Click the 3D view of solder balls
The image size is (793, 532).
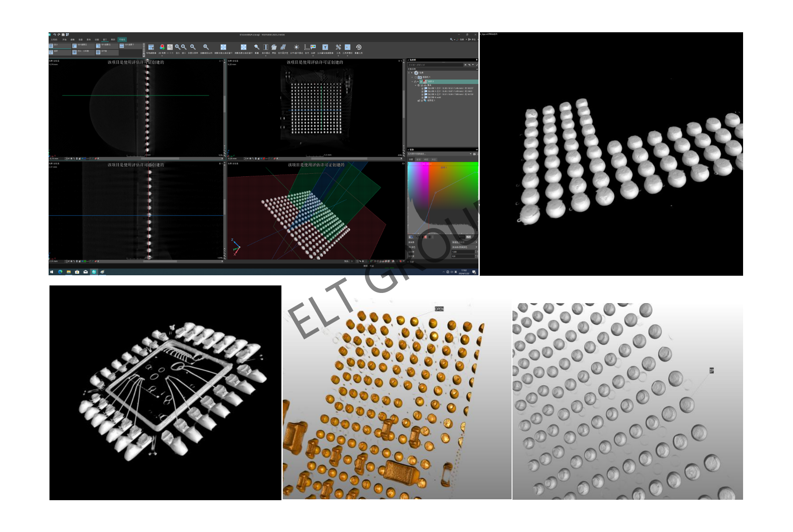point(316,211)
